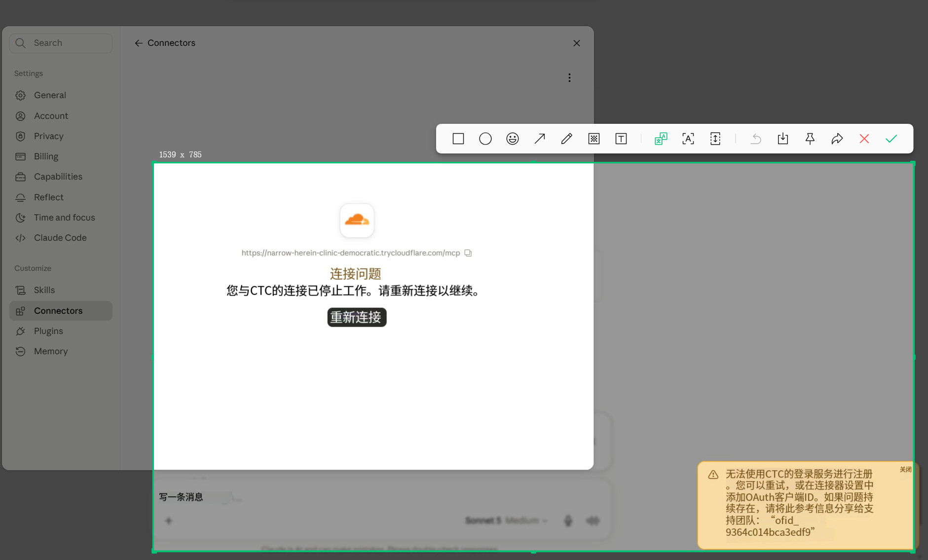Click the warning icon in the toast
This screenshot has width=928, height=560.
point(713,475)
